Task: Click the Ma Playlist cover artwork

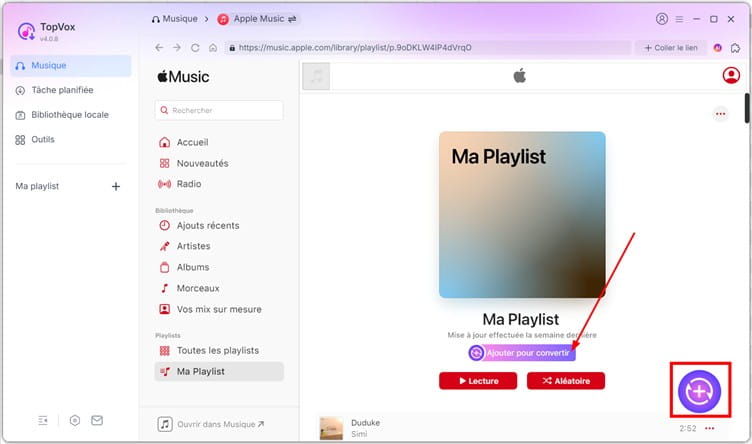Action: click(x=522, y=215)
